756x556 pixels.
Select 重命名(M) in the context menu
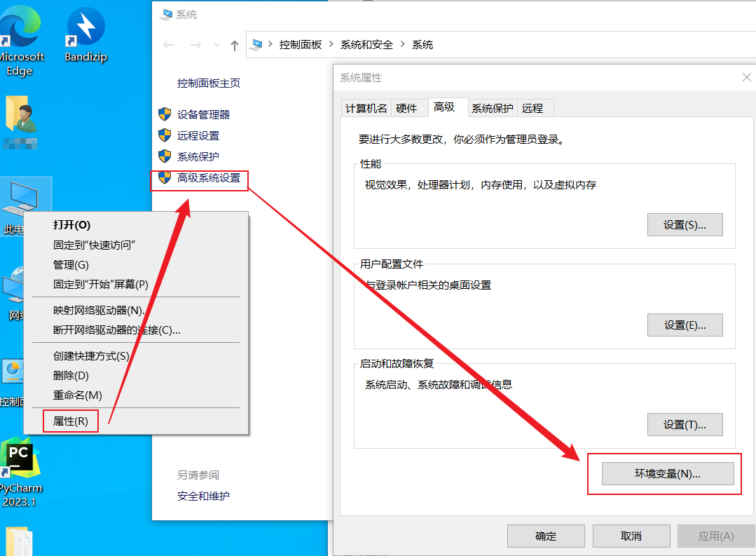click(x=78, y=395)
